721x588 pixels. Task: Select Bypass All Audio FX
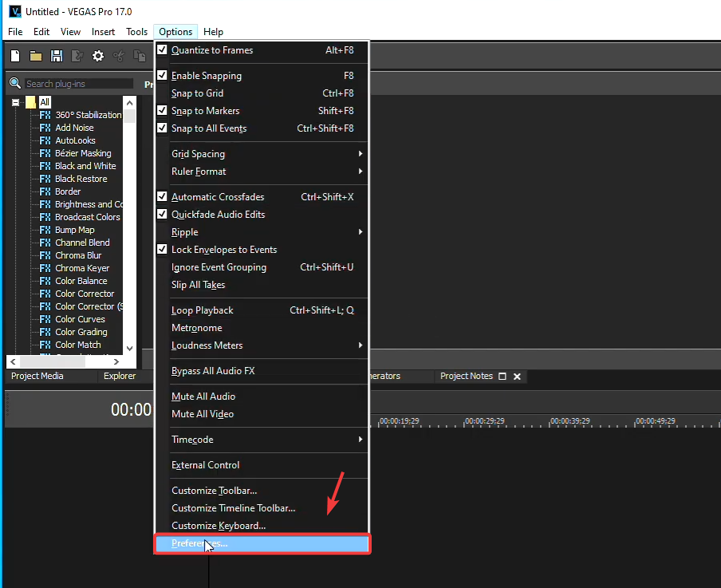[x=262, y=371]
